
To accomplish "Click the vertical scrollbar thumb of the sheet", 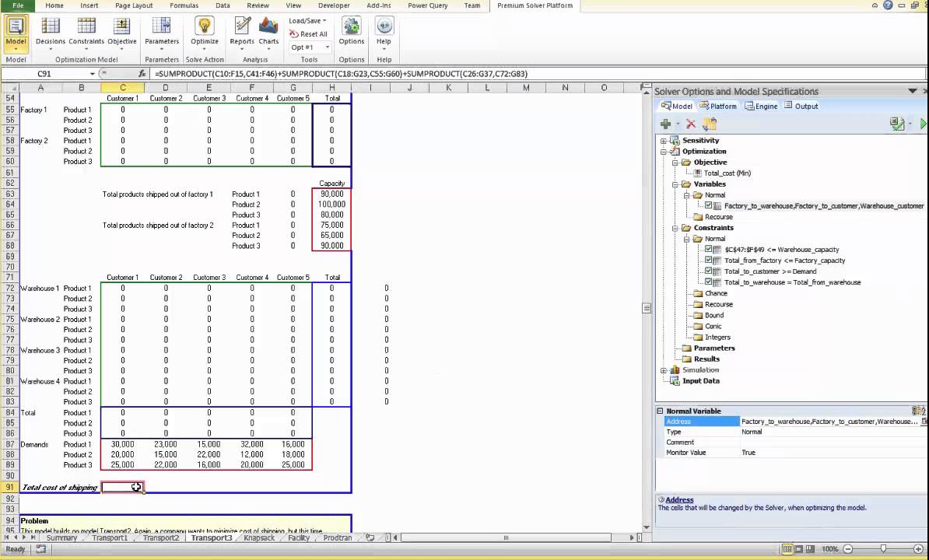I will [x=647, y=308].
